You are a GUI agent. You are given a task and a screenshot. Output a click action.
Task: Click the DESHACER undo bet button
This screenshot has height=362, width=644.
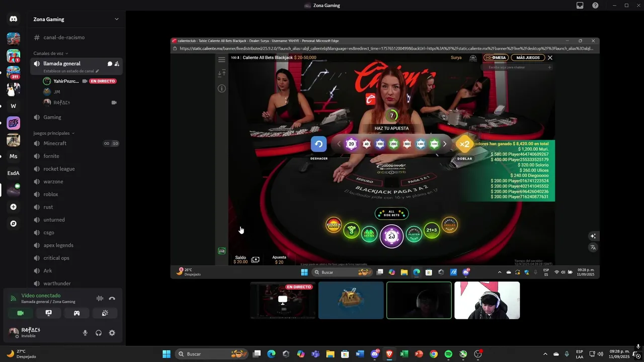tap(318, 144)
